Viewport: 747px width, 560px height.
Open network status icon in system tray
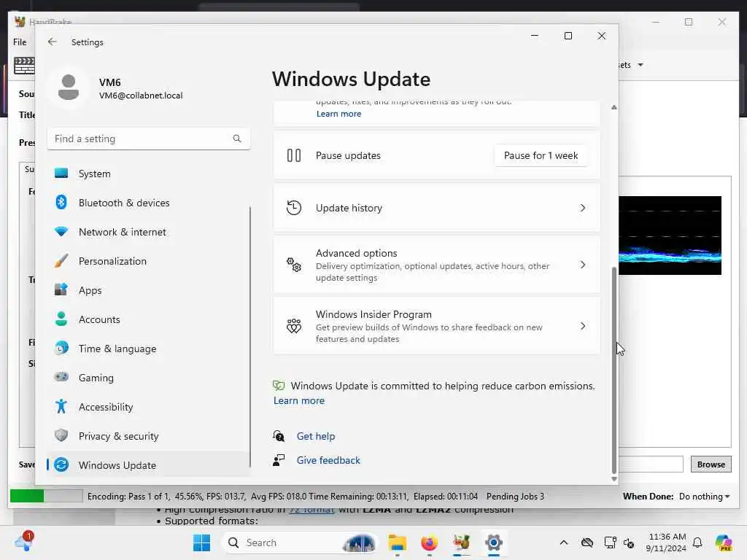611,542
